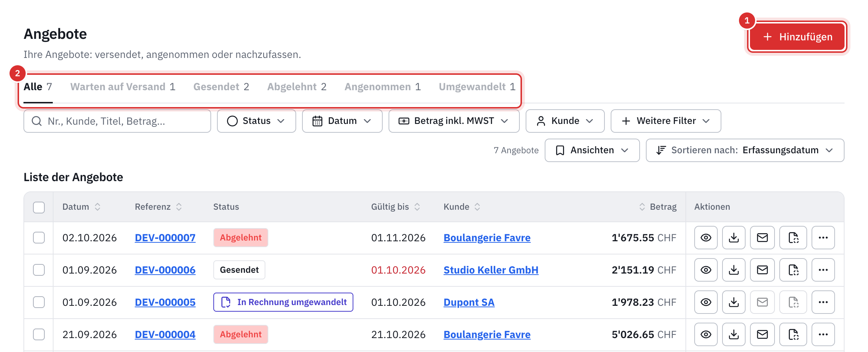This screenshot has height=352, width=868.
Task: Select checkbox for row DEV-000004
Action: [39, 334]
